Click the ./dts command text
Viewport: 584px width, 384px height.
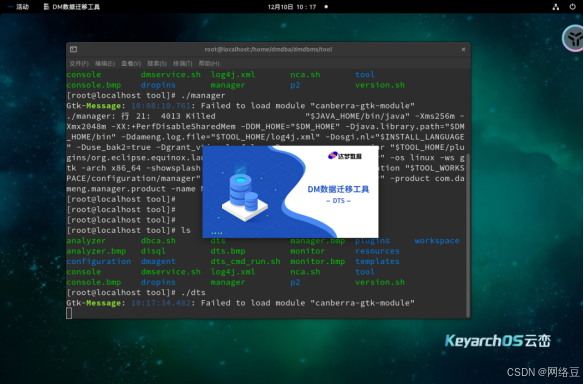point(193,292)
